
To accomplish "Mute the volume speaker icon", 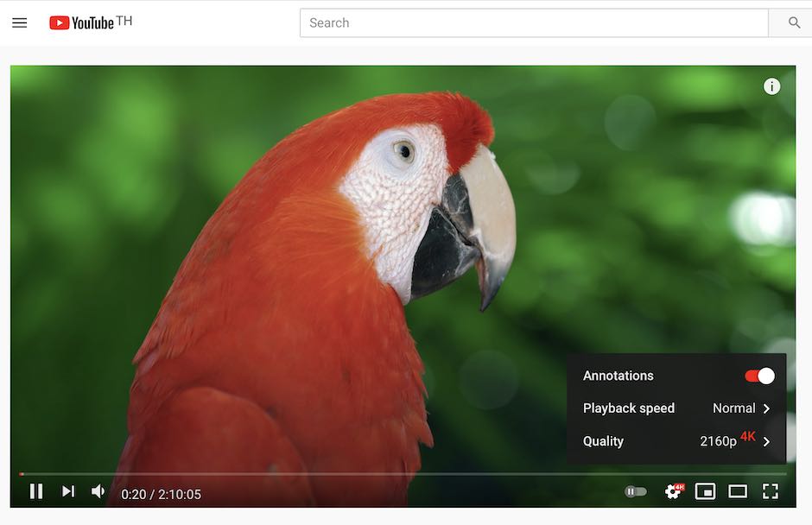I will tap(98, 490).
